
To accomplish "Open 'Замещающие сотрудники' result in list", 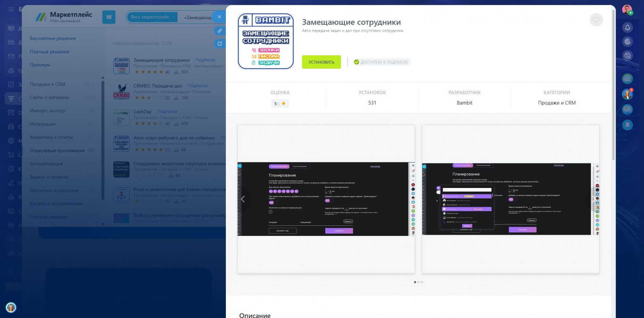I will tap(161, 60).
